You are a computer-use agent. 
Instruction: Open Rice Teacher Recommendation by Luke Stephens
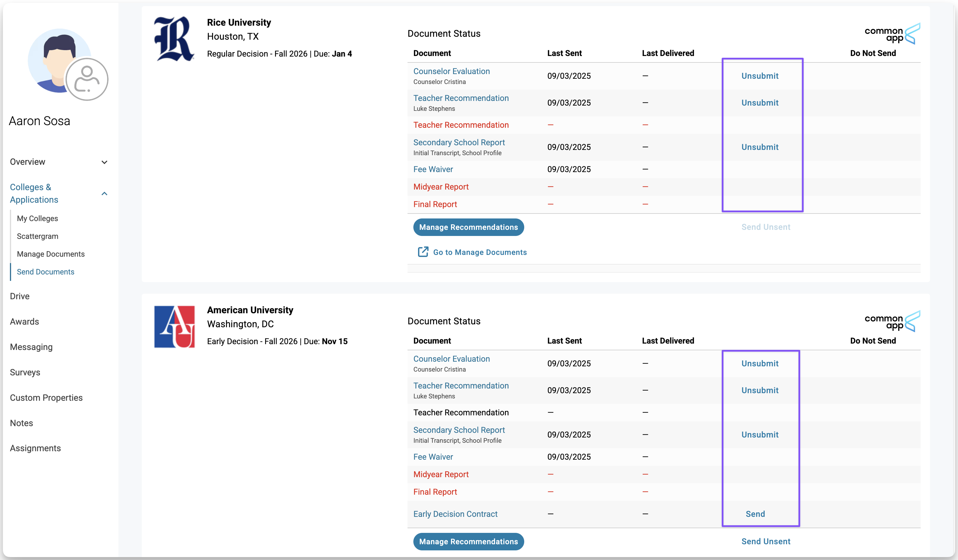(461, 98)
